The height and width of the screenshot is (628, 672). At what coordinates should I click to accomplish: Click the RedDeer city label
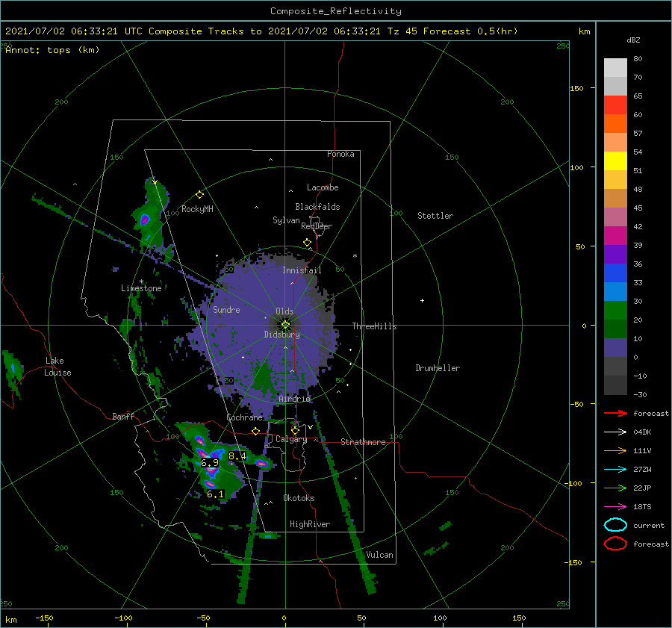tap(317, 226)
